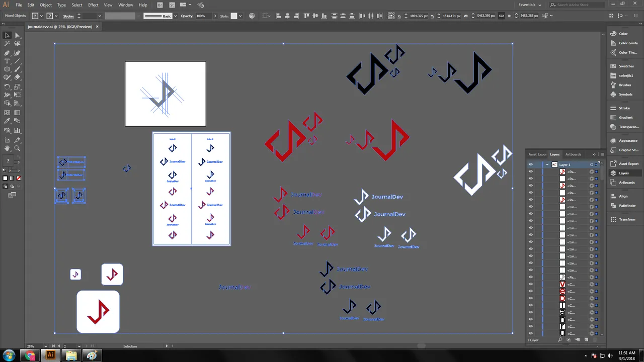Viewport: 644px width, 362px height.
Task: Pick the Eraser tool
Action: (x=17, y=77)
